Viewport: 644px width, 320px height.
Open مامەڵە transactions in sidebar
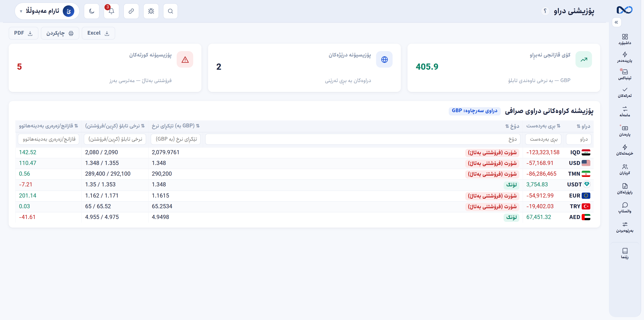(x=625, y=111)
